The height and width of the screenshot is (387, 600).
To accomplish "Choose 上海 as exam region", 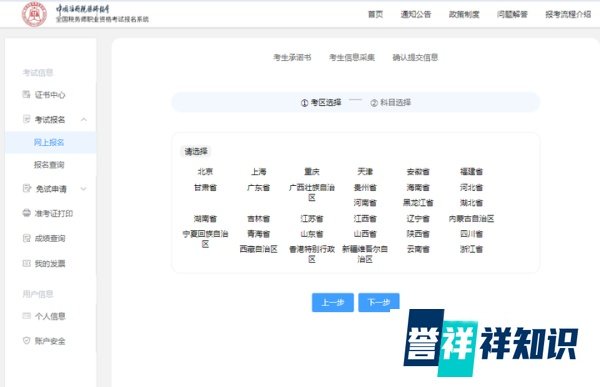I will [x=259, y=171].
